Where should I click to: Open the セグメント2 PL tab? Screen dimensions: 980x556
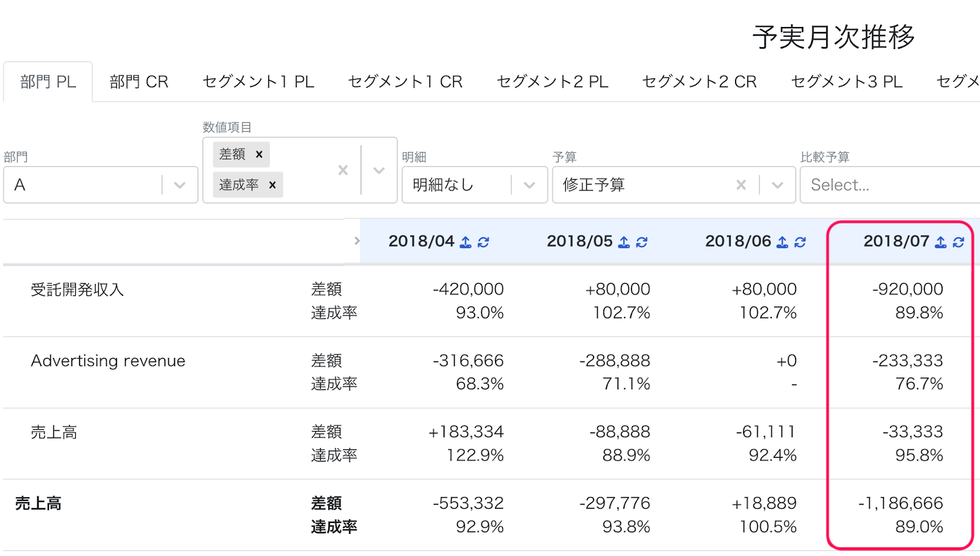click(552, 82)
